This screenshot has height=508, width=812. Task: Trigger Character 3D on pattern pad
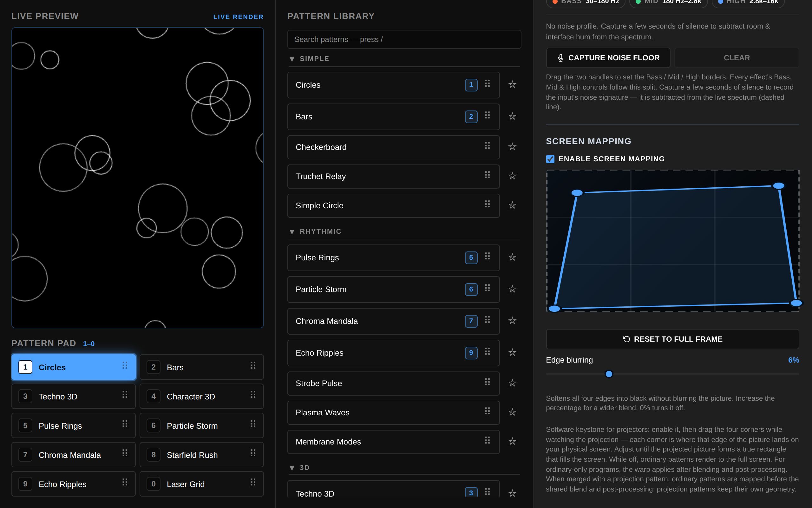[202, 397]
